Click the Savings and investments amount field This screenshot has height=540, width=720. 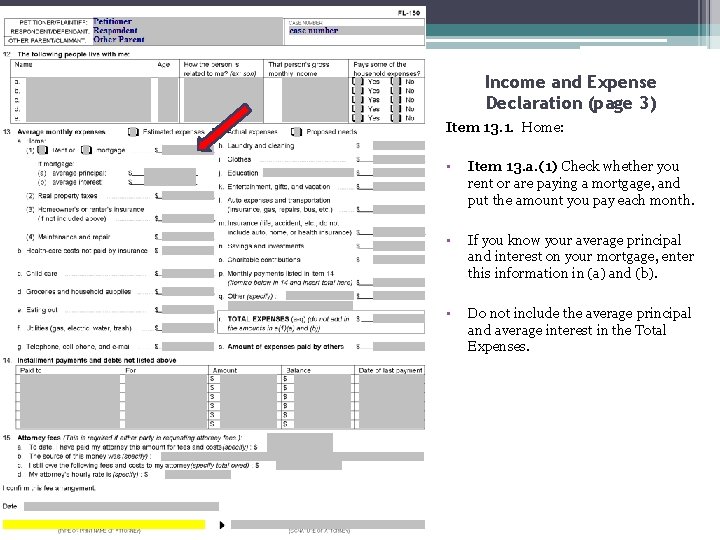click(399, 246)
